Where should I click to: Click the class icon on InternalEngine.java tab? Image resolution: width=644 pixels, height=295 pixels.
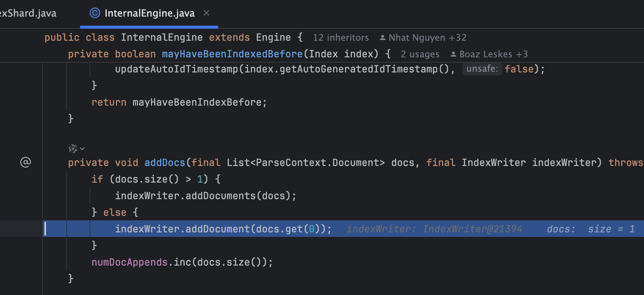(95, 13)
